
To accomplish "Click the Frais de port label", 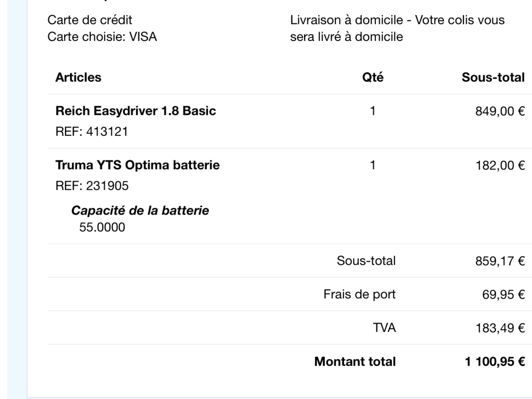I will click(x=359, y=295).
